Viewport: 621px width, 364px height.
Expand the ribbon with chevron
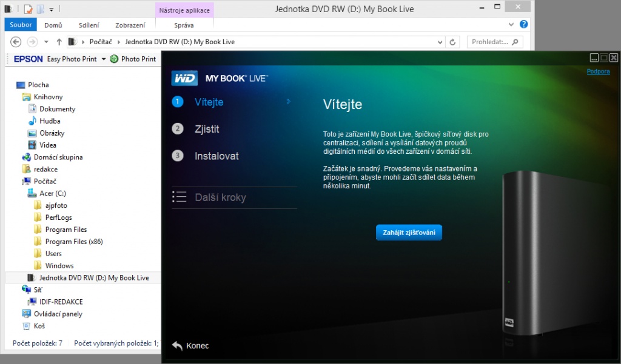click(511, 25)
